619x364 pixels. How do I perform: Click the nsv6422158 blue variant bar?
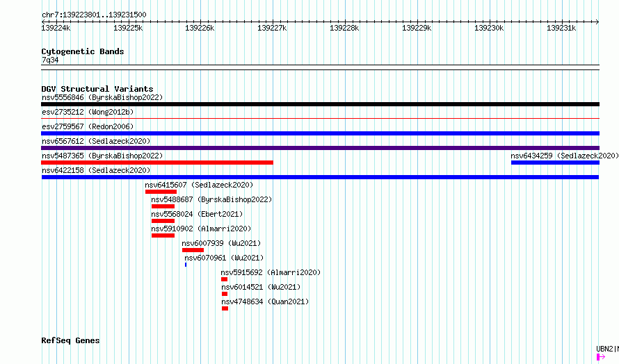[320, 177]
